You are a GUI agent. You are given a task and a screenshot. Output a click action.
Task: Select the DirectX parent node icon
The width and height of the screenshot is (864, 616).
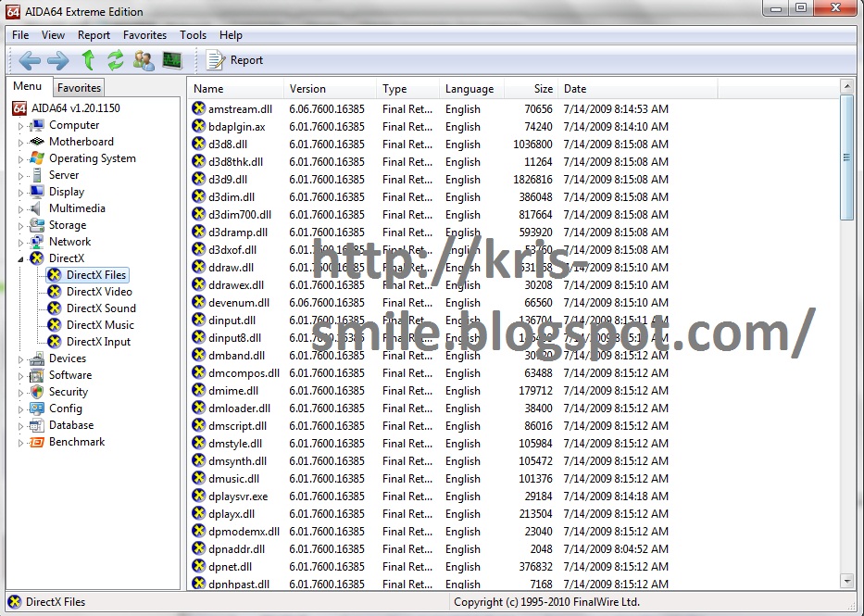[37, 258]
